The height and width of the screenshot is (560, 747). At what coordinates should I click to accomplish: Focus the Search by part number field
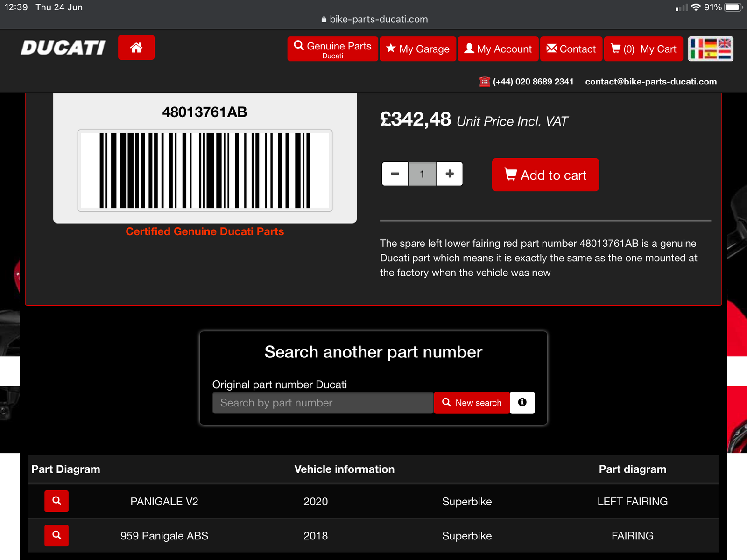(323, 403)
